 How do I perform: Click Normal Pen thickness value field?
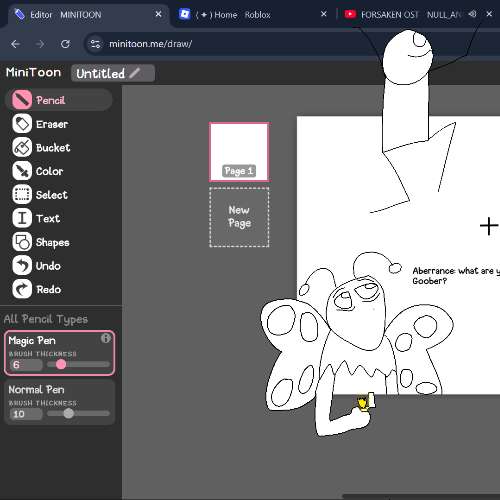coord(26,414)
